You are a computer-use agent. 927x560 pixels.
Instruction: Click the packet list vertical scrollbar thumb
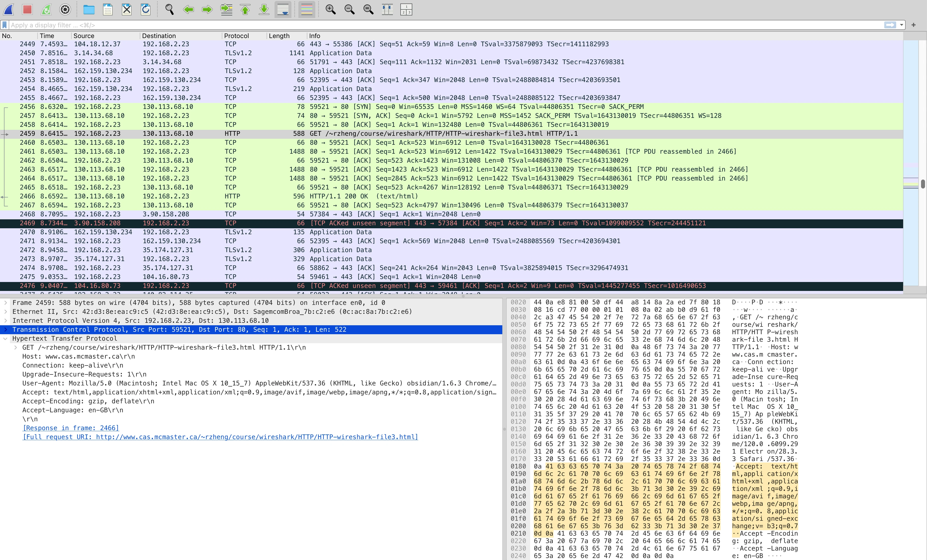coord(923,184)
